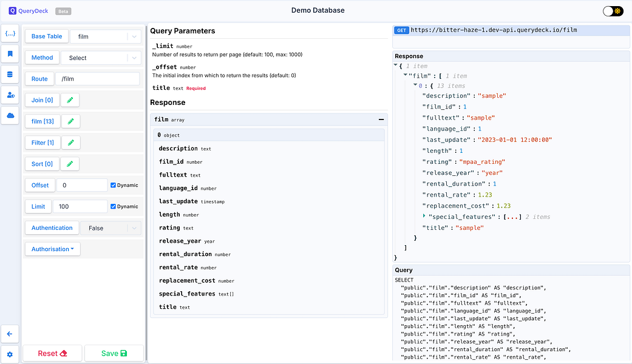Collapse the film array section

[381, 120]
